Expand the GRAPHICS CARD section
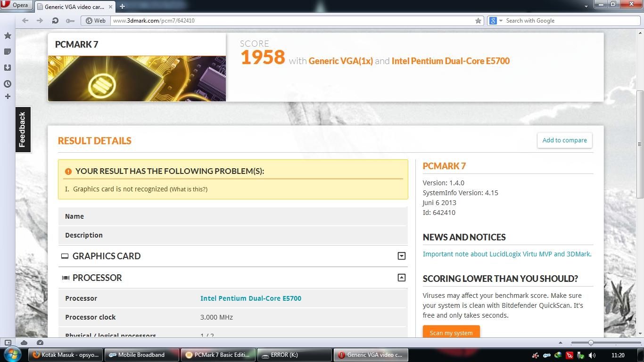This screenshot has height=362, width=644. [x=401, y=256]
